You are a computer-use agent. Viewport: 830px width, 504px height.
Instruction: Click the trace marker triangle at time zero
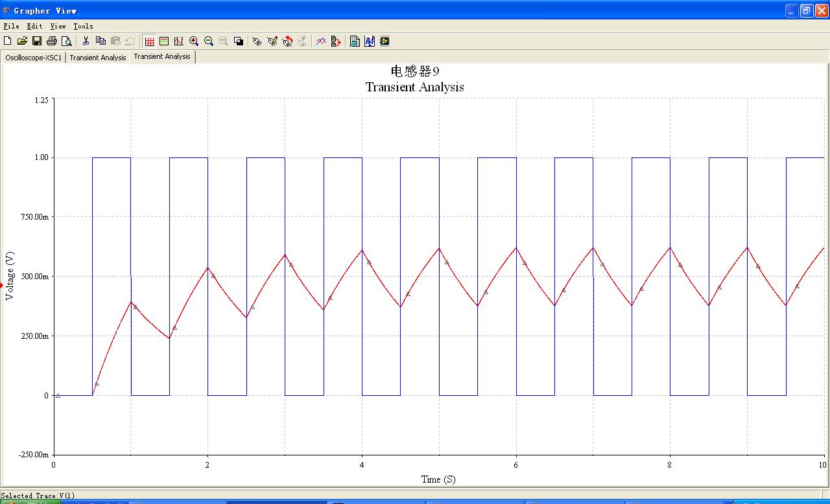(58, 395)
